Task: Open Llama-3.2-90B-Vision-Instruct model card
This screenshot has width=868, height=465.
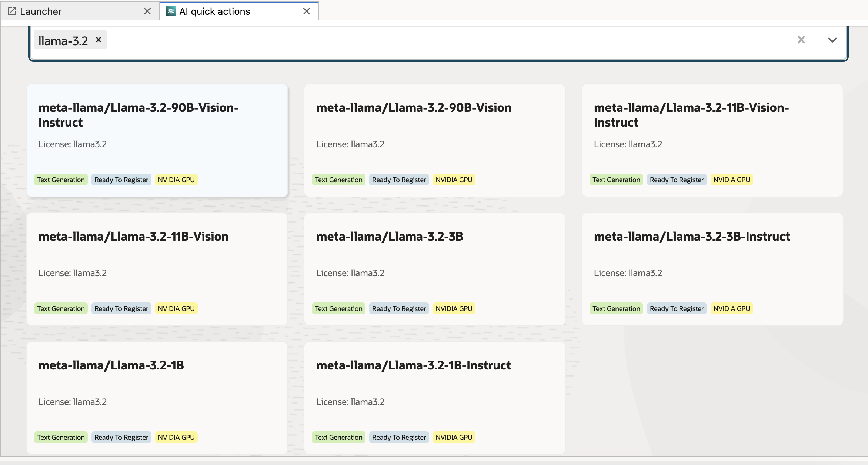Action: tap(157, 140)
